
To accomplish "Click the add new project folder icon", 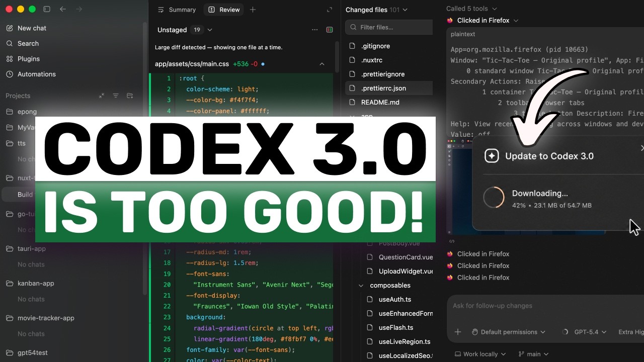I will pyautogui.click(x=130, y=96).
